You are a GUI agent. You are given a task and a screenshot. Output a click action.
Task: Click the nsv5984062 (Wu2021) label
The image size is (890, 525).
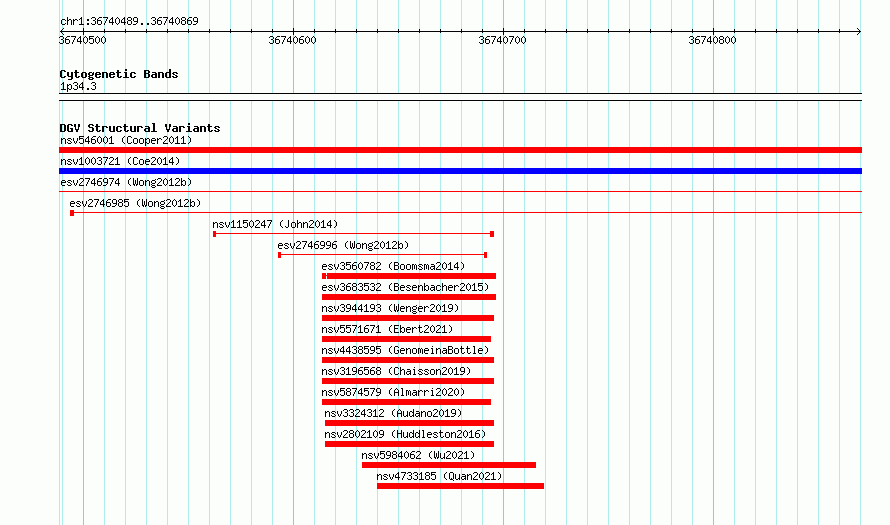[418, 455]
